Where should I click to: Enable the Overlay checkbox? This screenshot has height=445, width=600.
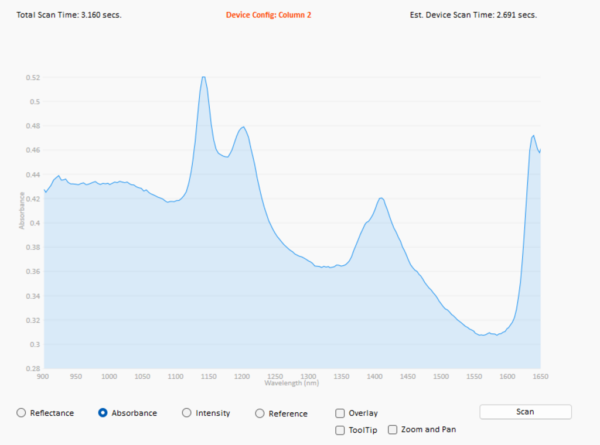coord(341,412)
